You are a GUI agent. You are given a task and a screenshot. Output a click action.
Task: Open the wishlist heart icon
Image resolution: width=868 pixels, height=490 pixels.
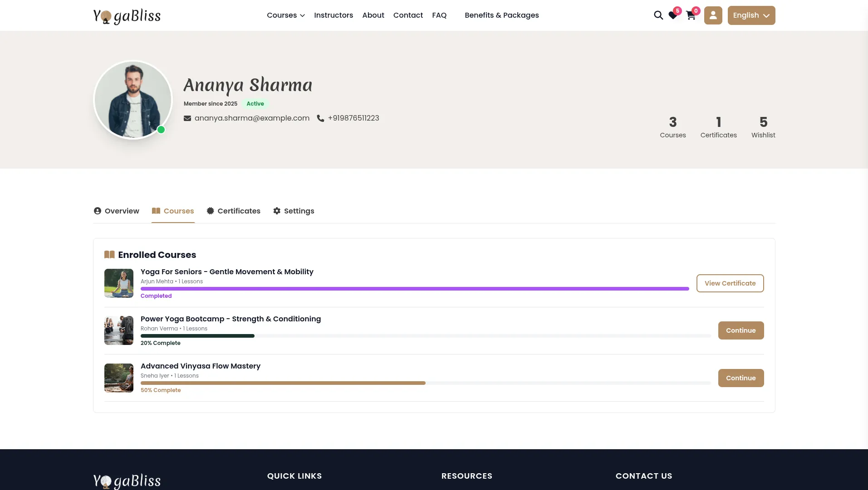pos(673,16)
